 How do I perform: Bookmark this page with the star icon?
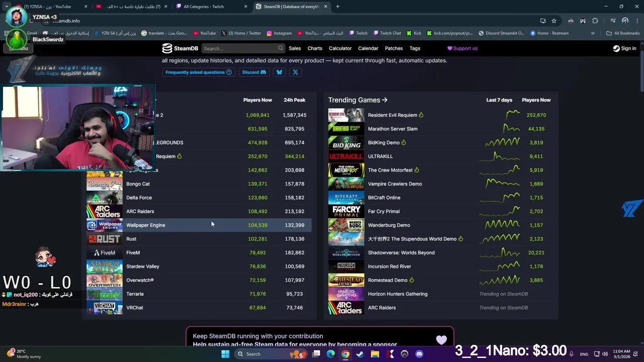pos(554,21)
